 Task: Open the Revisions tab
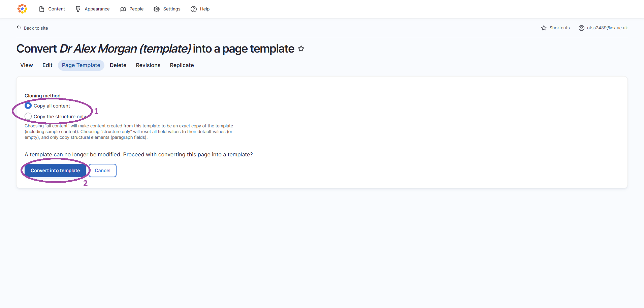point(148,65)
